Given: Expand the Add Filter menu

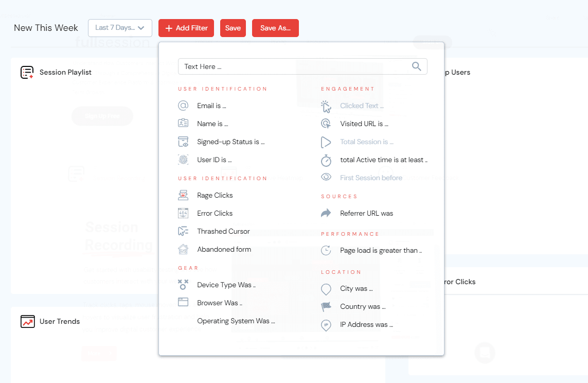Looking at the screenshot, I should click(186, 28).
